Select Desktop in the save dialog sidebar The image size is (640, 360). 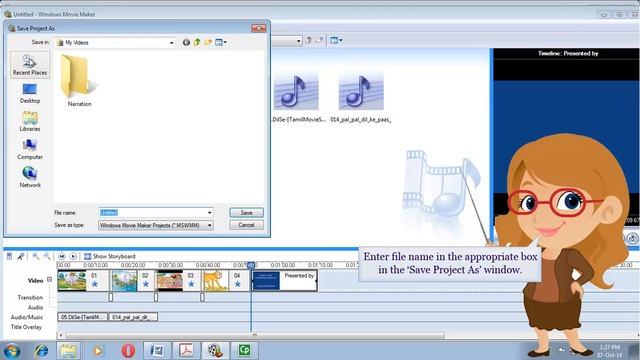(30, 93)
